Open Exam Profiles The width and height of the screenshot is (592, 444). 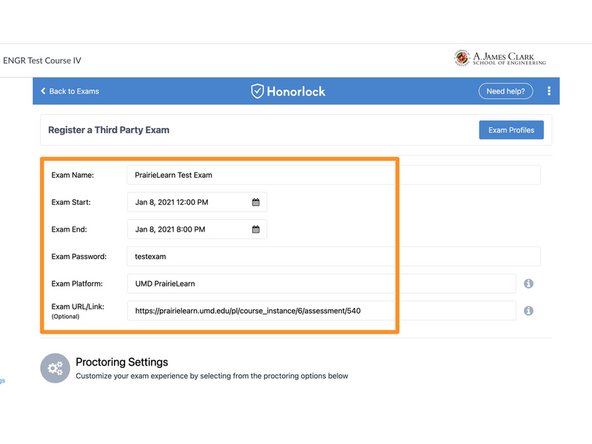point(511,130)
